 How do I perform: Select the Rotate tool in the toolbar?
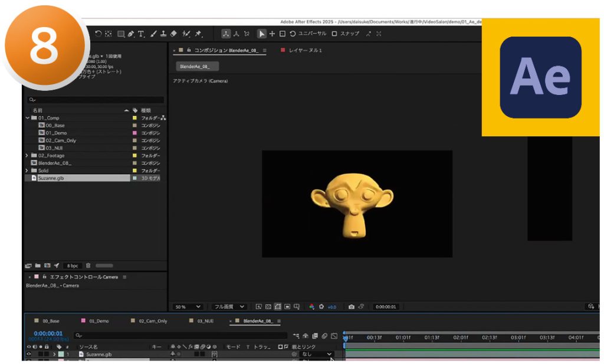tap(99, 34)
